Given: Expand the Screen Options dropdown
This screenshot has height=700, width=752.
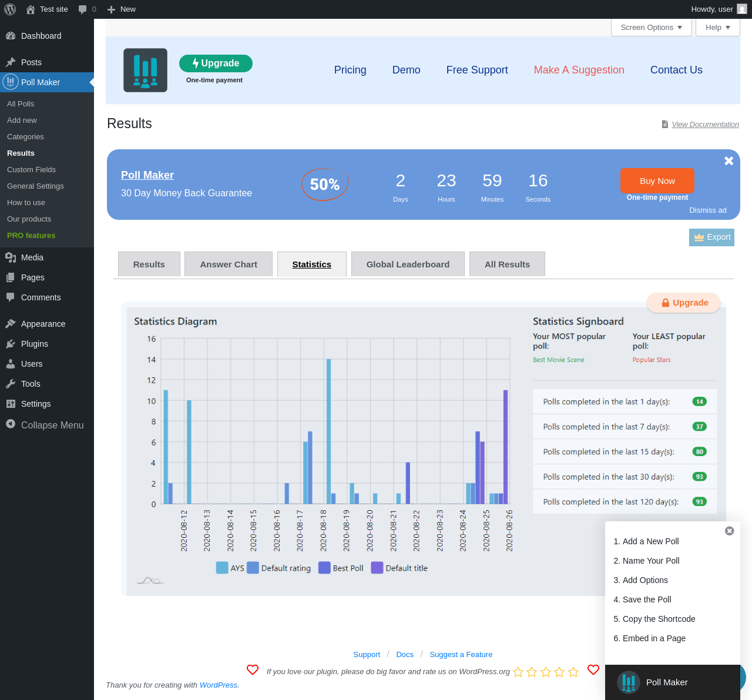Looking at the screenshot, I should click(x=652, y=28).
